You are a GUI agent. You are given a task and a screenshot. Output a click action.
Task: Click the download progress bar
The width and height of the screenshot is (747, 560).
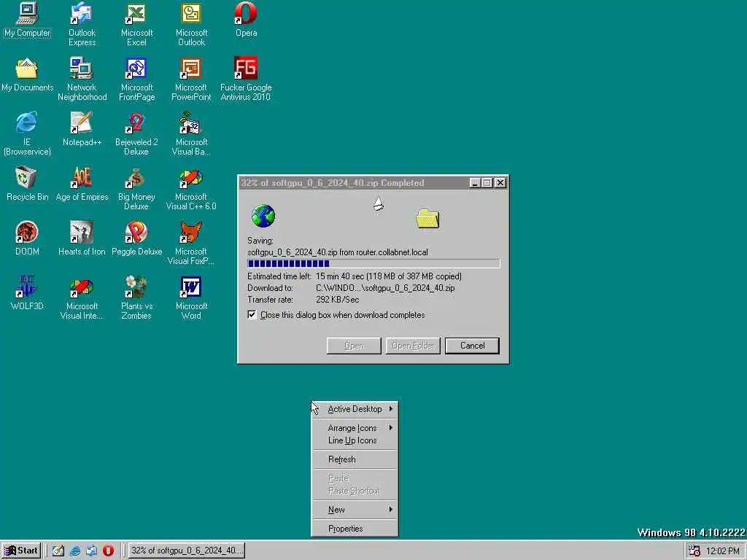(x=373, y=263)
